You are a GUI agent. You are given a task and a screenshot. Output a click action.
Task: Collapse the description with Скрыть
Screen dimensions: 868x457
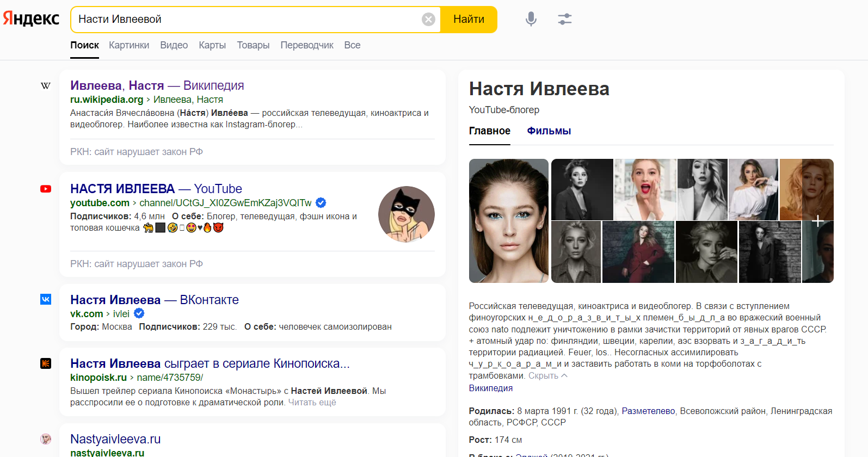point(548,376)
